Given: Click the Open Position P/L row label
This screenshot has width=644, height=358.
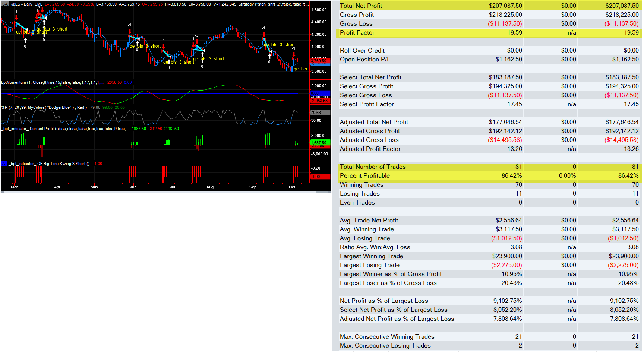Looking at the screenshot, I should [x=365, y=59].
